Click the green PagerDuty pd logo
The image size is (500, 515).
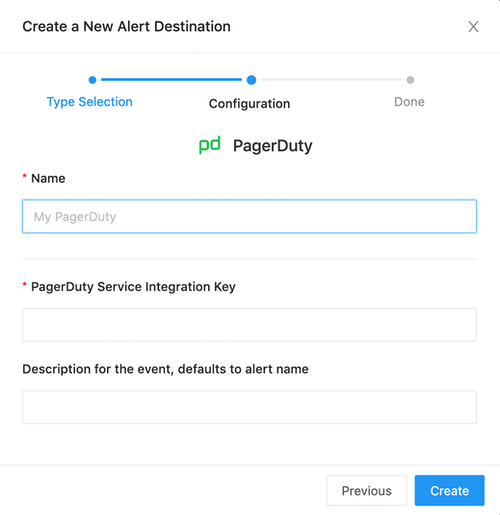click(x=210, y=145)
